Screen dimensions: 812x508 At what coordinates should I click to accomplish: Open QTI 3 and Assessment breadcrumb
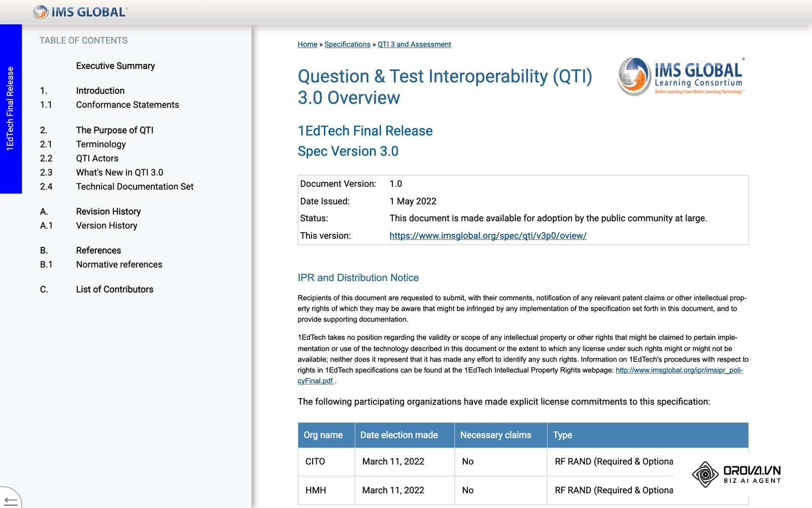pyautogui.click(x=414, y=44)
